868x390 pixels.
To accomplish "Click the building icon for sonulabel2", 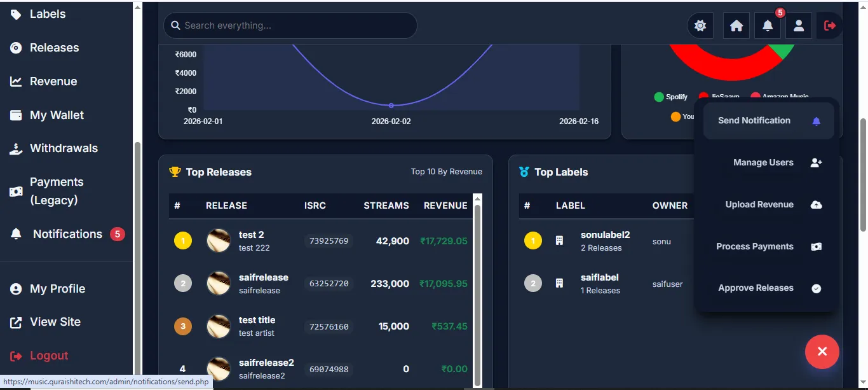I will click(x=559, y=241).
